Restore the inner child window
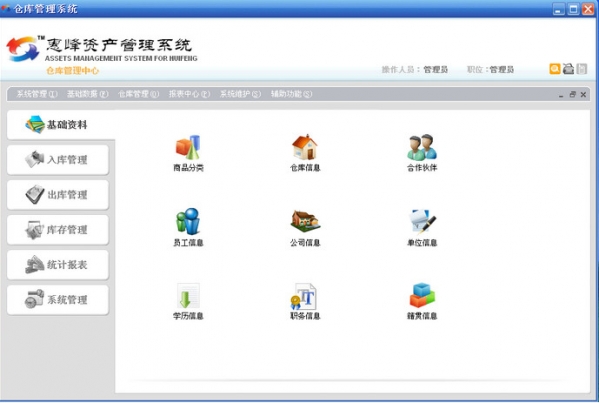This screenshot has height=403, width=599. pyautogui.click(x=572, y=94)
